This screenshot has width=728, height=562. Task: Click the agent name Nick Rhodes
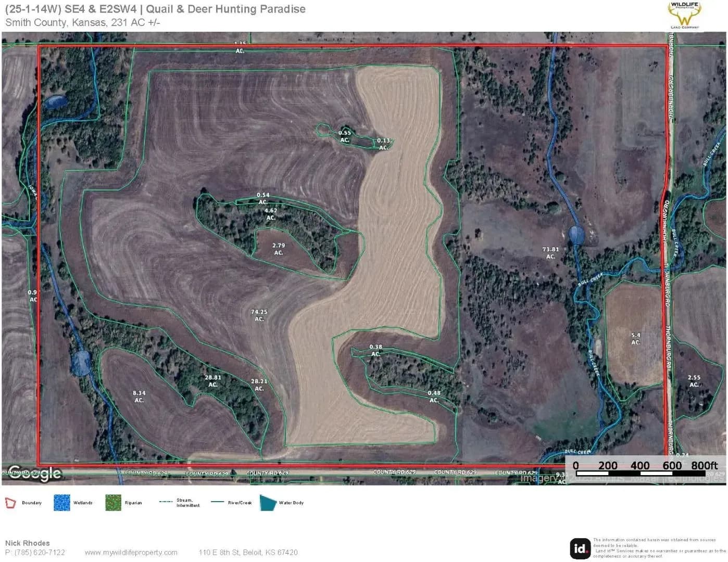28,543
